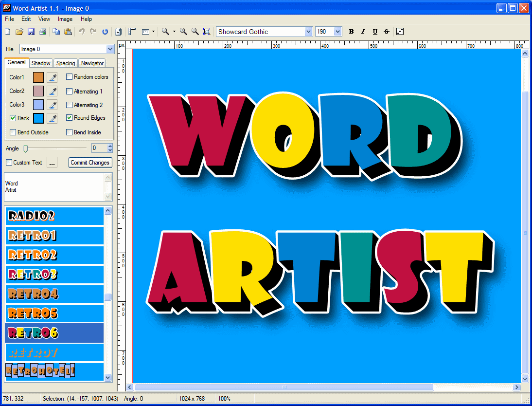
Task: Click the dice random icon in toolbar
Action: (x=400, y=32)
